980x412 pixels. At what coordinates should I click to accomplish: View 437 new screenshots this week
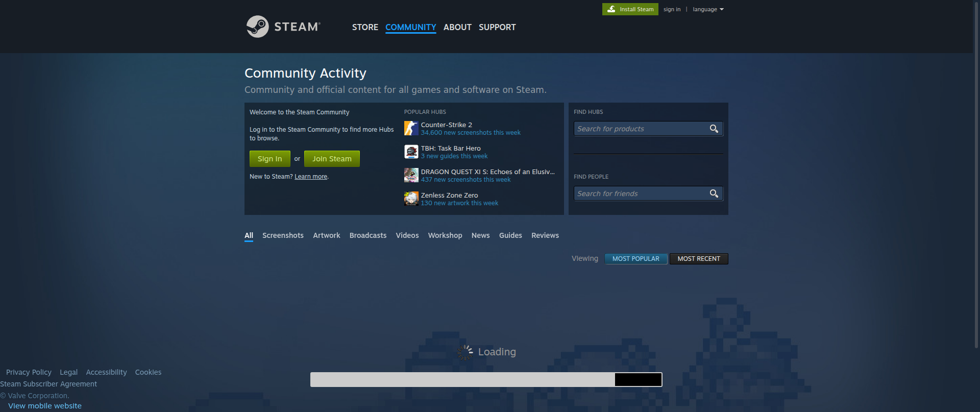[465, 180]
